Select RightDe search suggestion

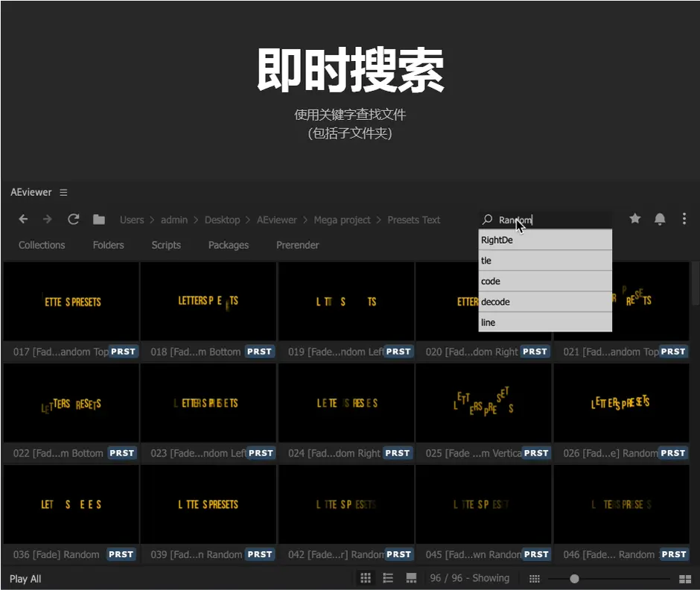click(x=545, y=240)
